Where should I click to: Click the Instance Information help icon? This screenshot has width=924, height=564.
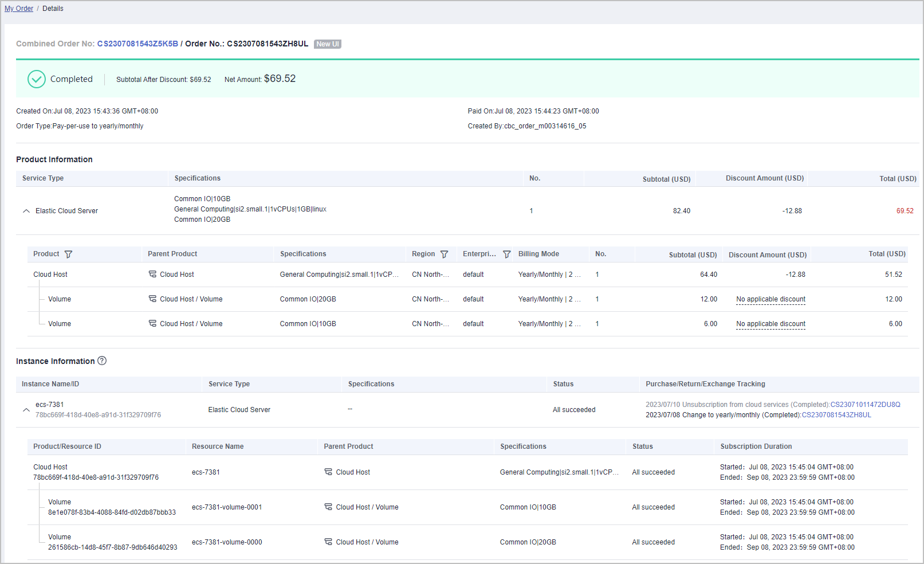coord(102,361)
